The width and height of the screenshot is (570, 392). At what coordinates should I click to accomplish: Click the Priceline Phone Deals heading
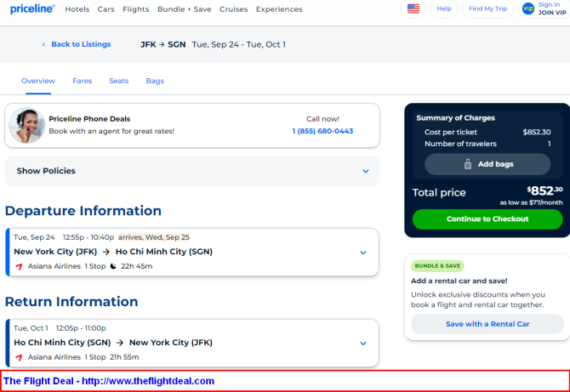point(89,119)
